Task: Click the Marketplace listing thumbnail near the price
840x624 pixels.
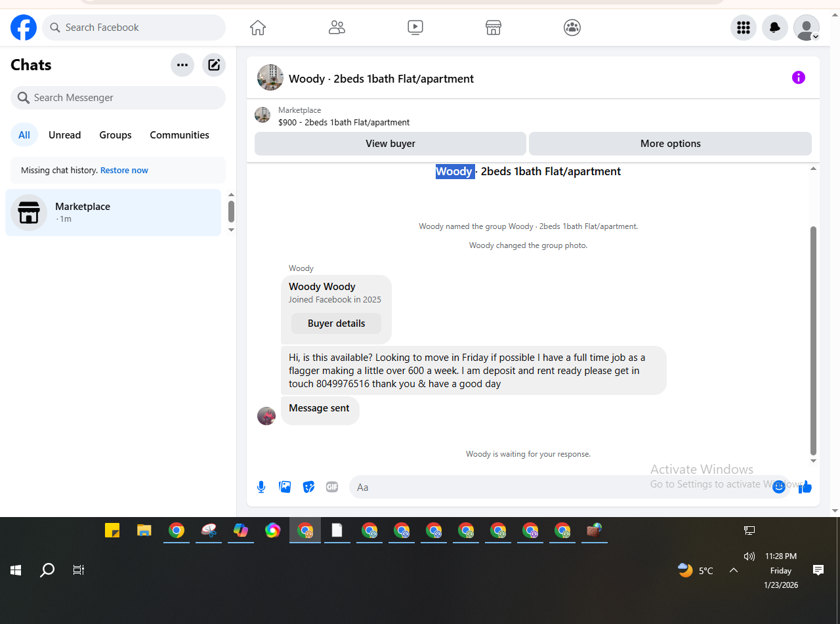Action: (262, 115)
